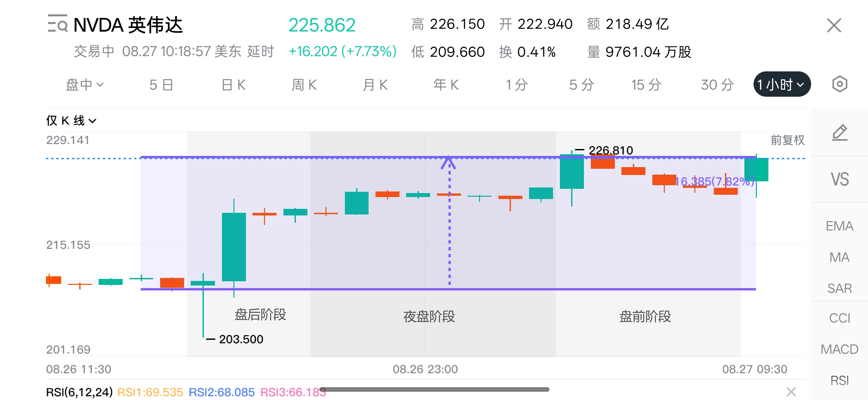Open the 1小时 interval dropdown
The height and width of the screenshot is (400, 868).
click(x=782, y=84)
